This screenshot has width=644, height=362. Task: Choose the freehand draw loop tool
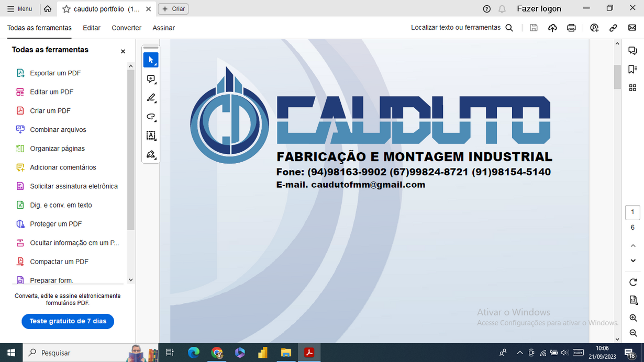[151, 117]
